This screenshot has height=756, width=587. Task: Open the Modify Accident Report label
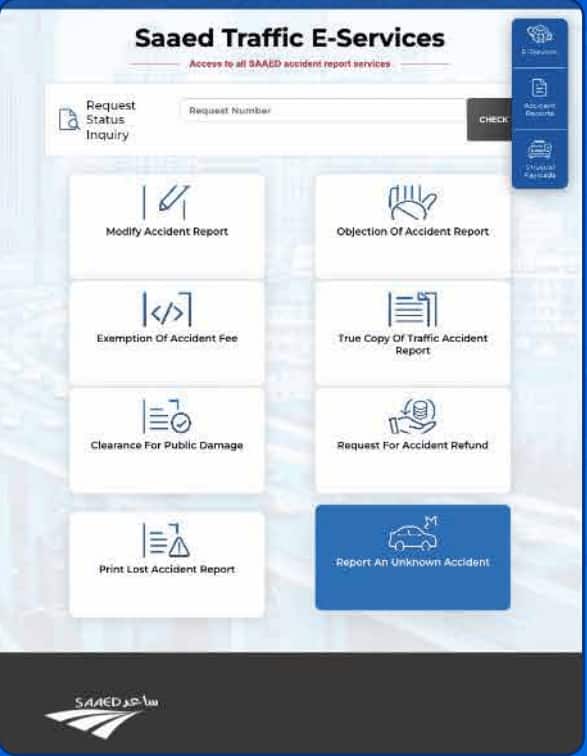[167, 231]
